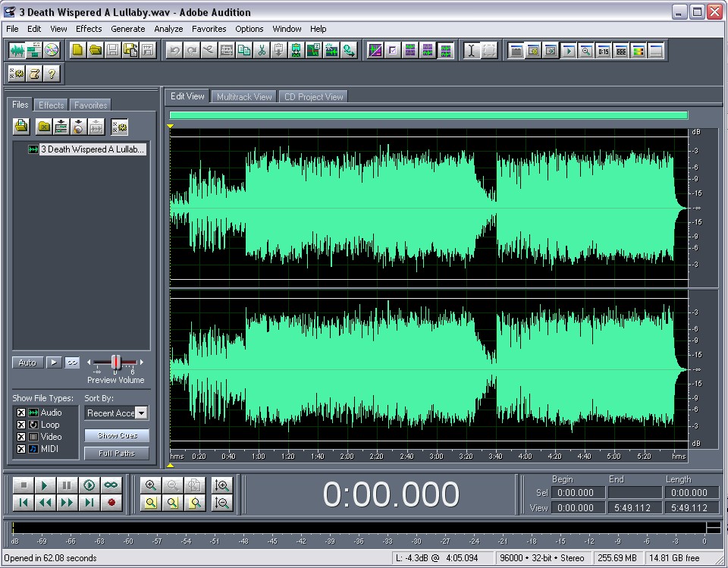Click the green Play button in transport controls
728x568 pixels.
click(45, 485)
